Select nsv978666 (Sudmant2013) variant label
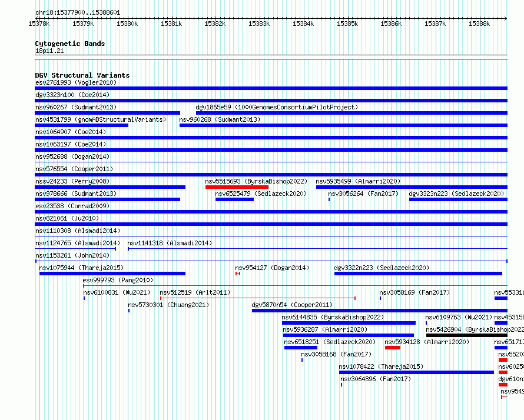524x420 pixels. coord(76,194)
